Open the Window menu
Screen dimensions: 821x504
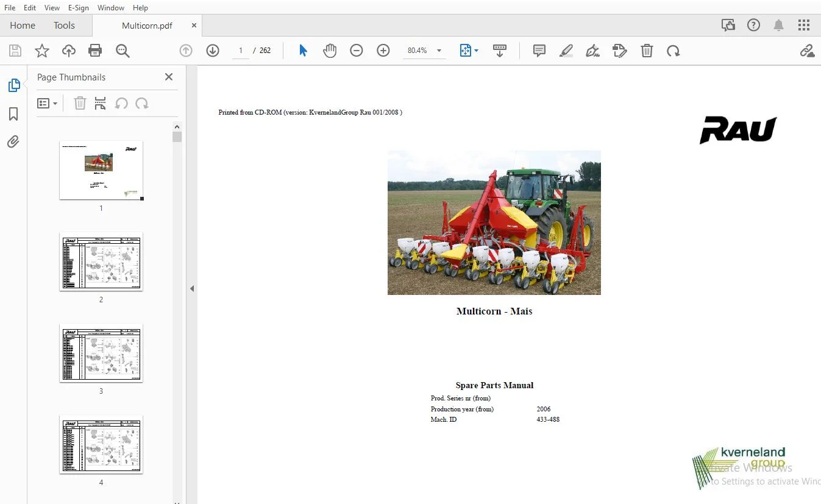[111, 8]
